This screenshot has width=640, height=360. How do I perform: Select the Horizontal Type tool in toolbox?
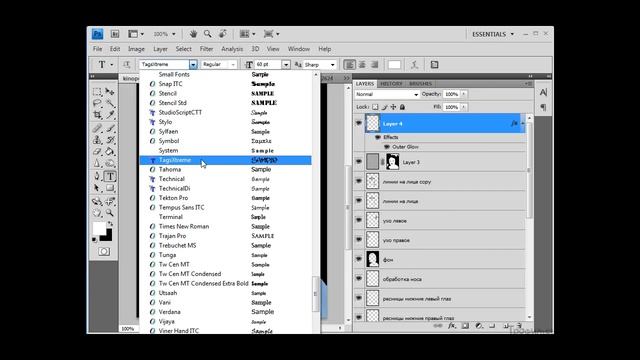tap(110, 176)
